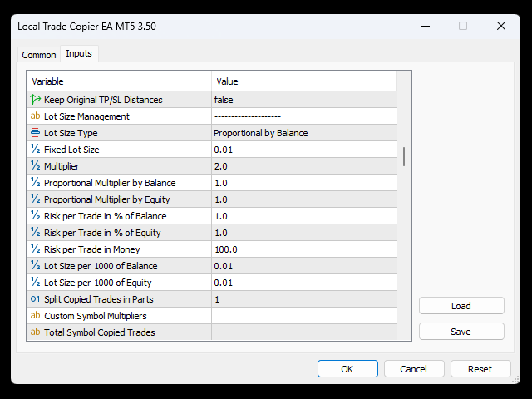
Task: Toggle the Keep Original TP/SL Distances false value
Action: pyautogui.click(x=304, y=100)
